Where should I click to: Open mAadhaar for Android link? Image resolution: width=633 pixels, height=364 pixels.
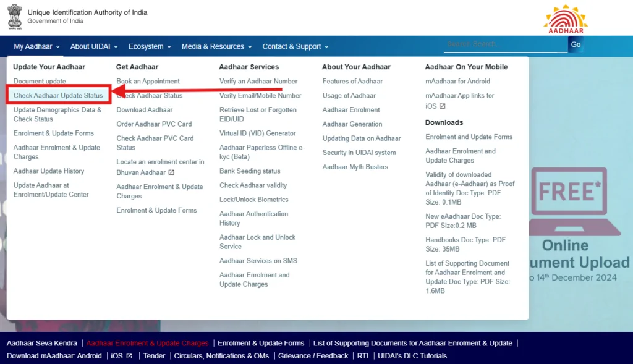(457, 82)
